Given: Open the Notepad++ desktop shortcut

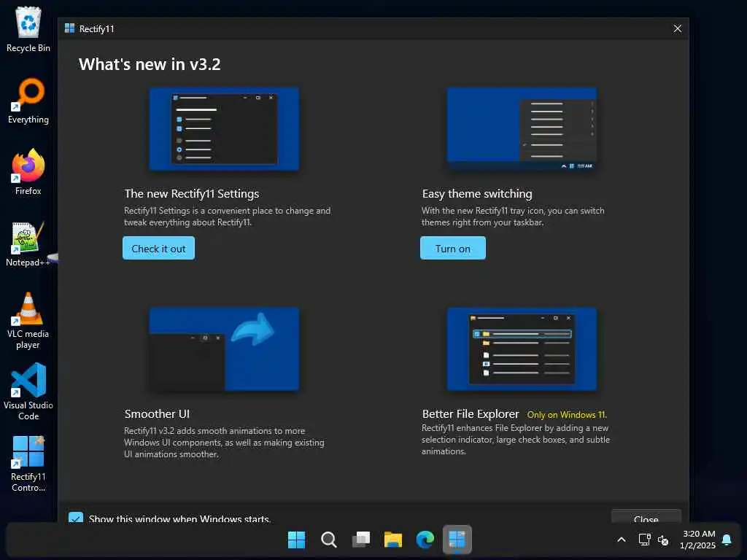Looking at the screenshot, I should (28, 244).
